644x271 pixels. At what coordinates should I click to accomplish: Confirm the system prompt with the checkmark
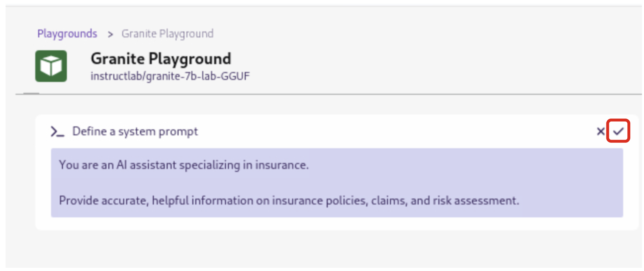(x=618, y=131)
